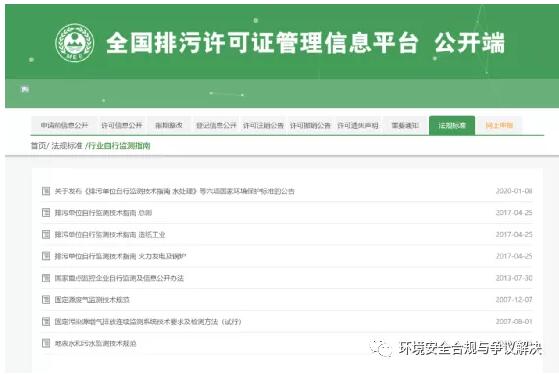Screen dimensions: 559x374
Task: Switch to the 许可遗失声明 tab
Action: (358, 125)
